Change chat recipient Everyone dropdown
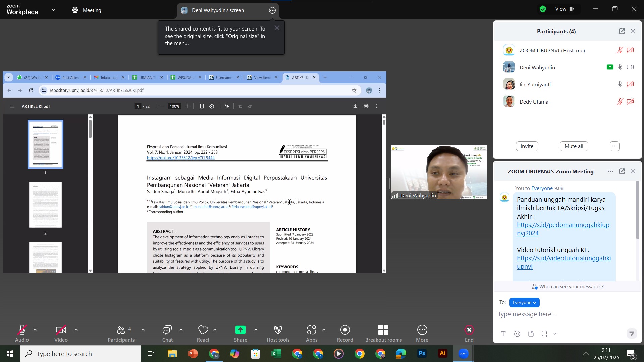This screenshot has width=644, height=362. point(524,303)
